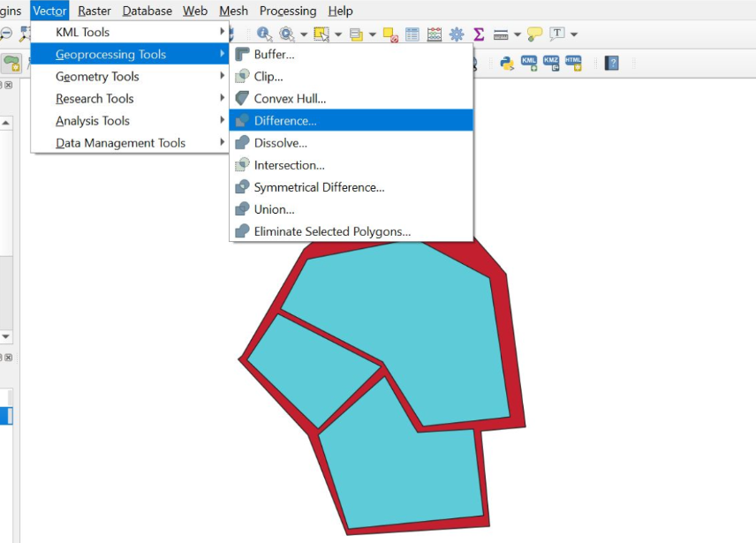Choose Eliminate Selected Polygons
Screen dimensions: 756x543
tap(351, 231)
